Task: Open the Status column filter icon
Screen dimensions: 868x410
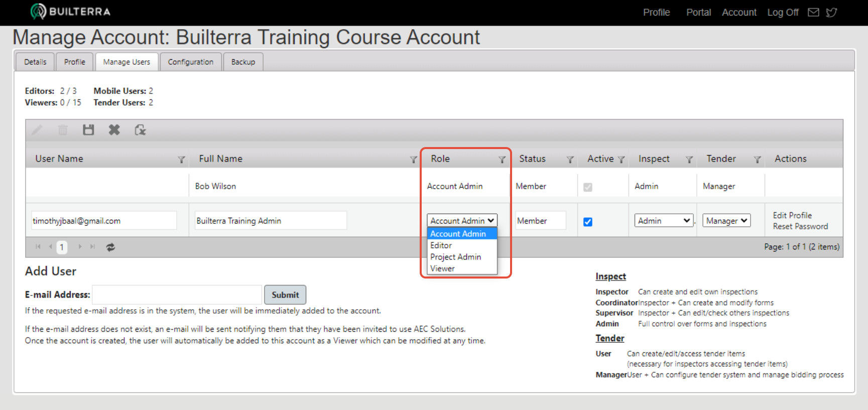Action: [570, 160]
